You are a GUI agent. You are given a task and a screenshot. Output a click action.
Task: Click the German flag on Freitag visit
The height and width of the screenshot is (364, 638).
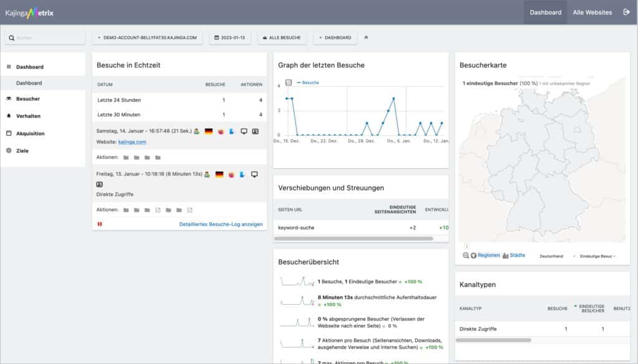coord(219,174)
